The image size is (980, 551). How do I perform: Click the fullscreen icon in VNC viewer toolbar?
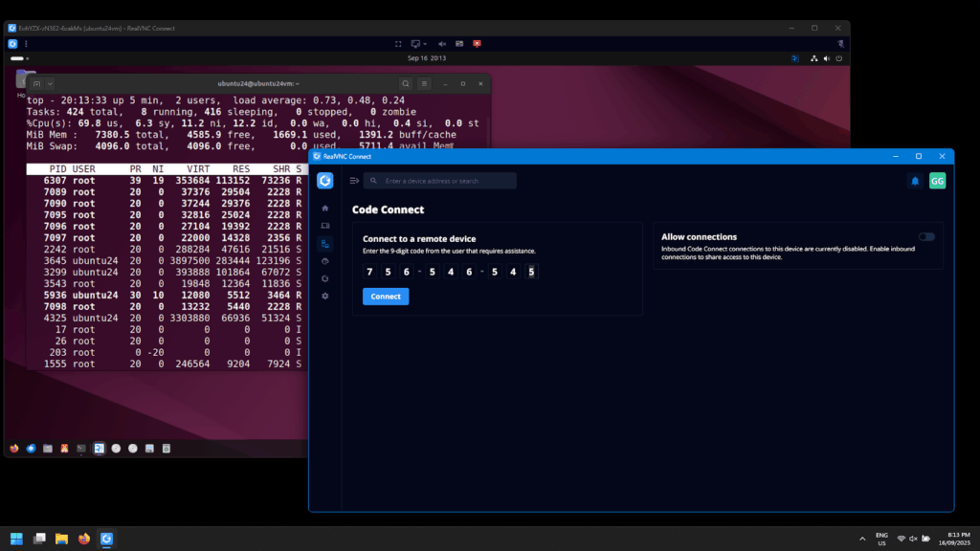click(x=398, y=44)
